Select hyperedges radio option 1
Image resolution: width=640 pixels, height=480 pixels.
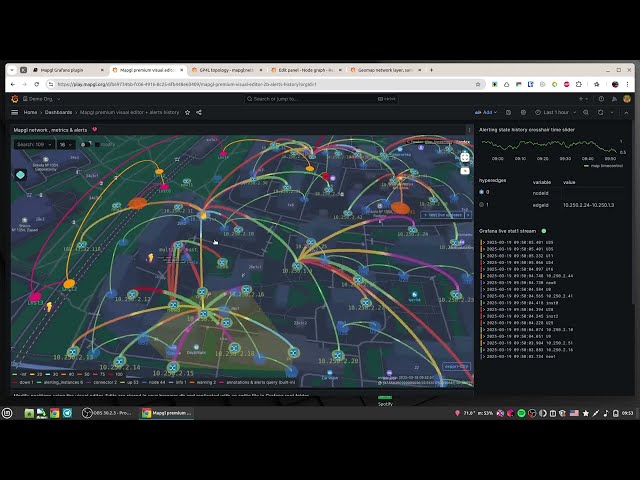coord(482,204)
